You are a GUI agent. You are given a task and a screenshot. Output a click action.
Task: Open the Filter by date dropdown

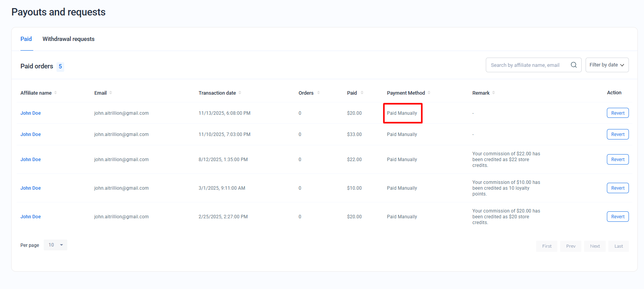(607, 65)
